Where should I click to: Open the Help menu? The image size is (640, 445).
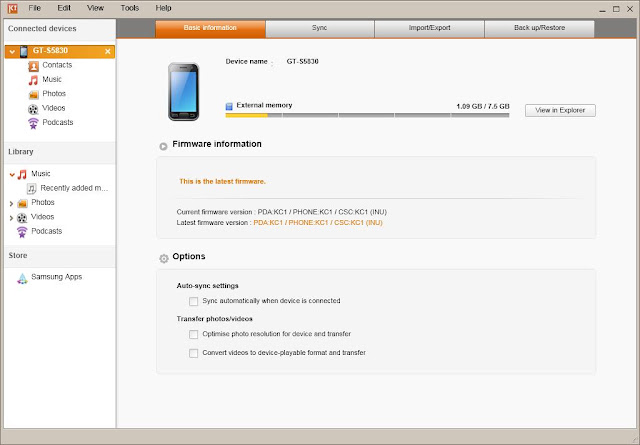[x=163, y=8]
